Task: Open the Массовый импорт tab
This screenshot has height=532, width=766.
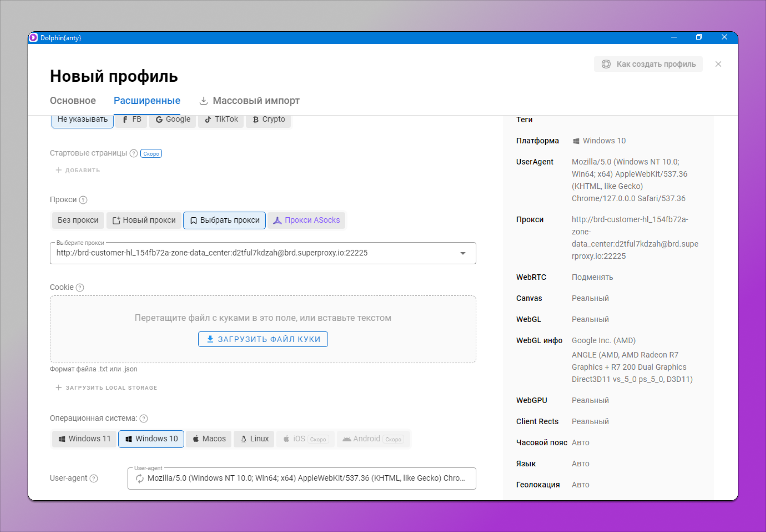Action: pyautogui.click(x=249, y=101)
